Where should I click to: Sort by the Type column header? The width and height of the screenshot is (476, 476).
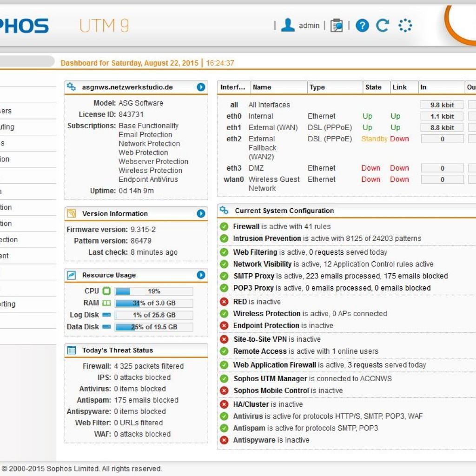click(335, 87)
